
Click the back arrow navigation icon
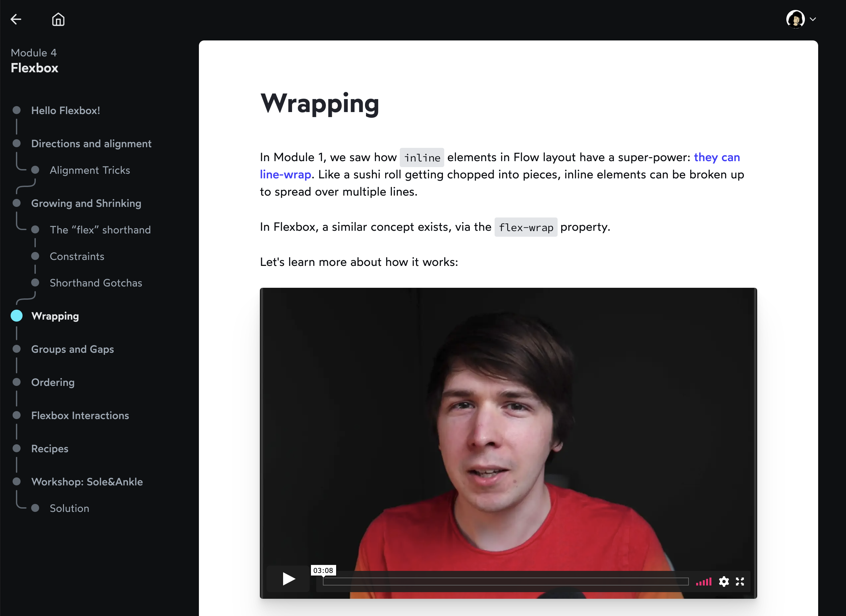pyautogui.click(x=17, y=19)
